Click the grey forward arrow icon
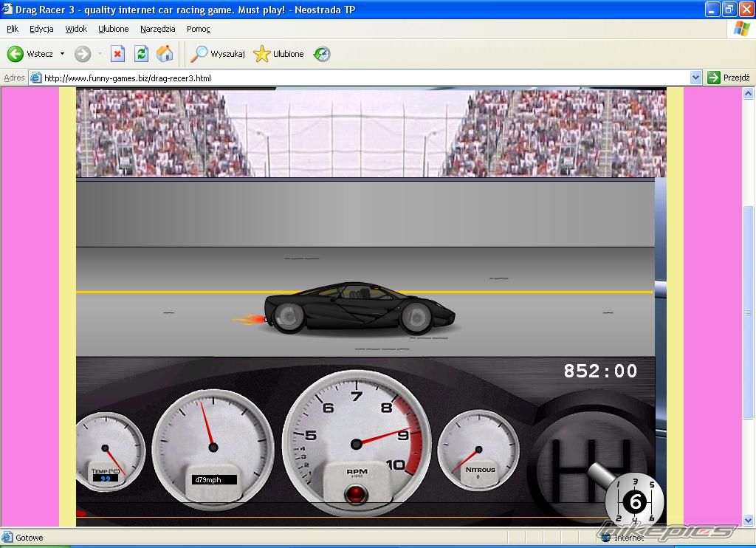 [x=83, y=54]
